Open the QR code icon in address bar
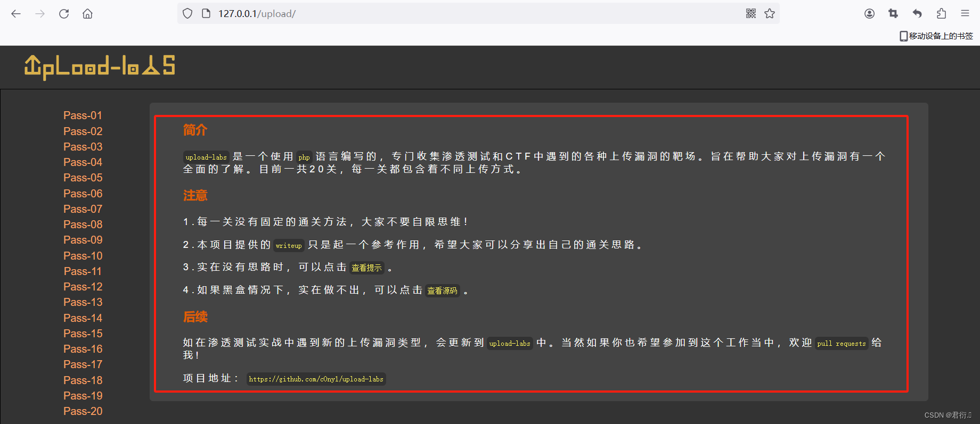This screenshot has width=980, height=424. pyautogui.click(x=751, y=14)
